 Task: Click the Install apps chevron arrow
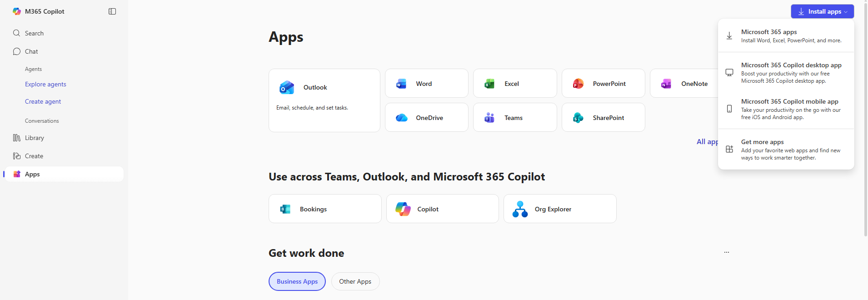click(x=846, y=12)
